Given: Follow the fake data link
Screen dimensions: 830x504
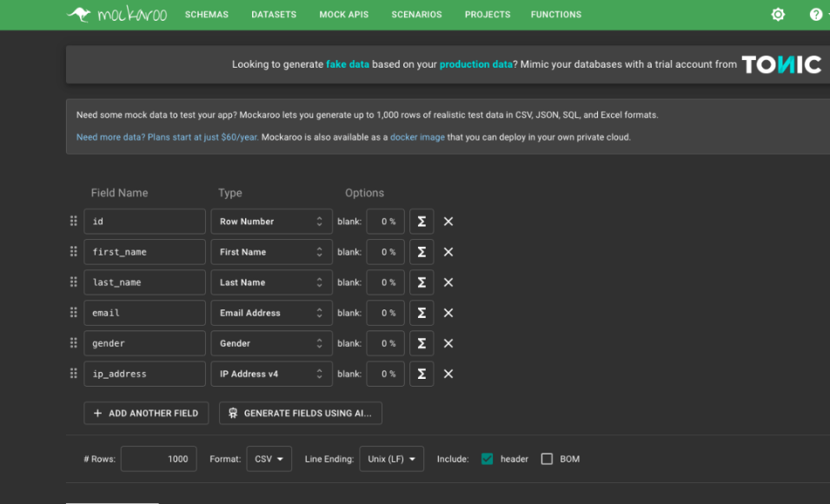Looking at the screenshot, I should point(348,64).
